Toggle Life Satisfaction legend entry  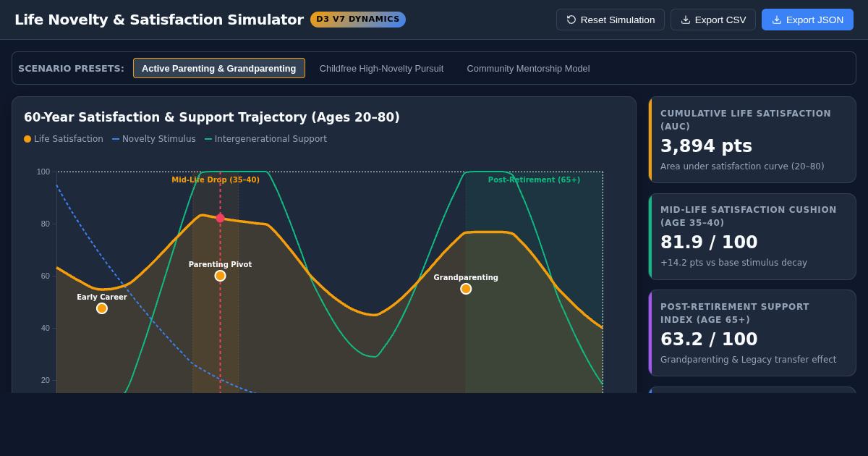[x=64, y=139]
